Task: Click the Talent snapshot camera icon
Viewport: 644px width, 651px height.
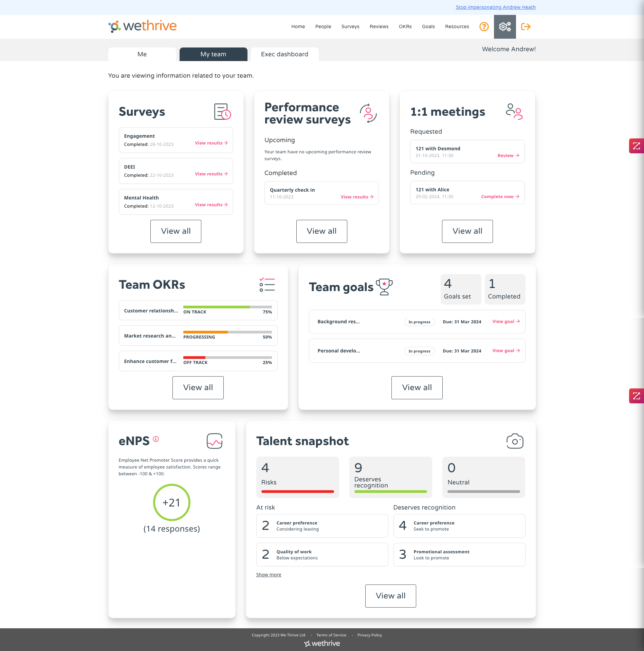Action: 515,441
